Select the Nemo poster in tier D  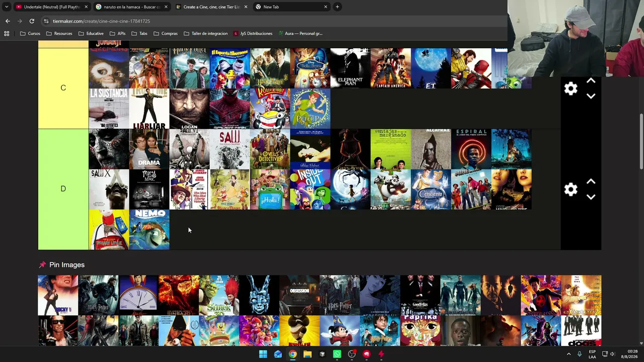pos(149,230)
